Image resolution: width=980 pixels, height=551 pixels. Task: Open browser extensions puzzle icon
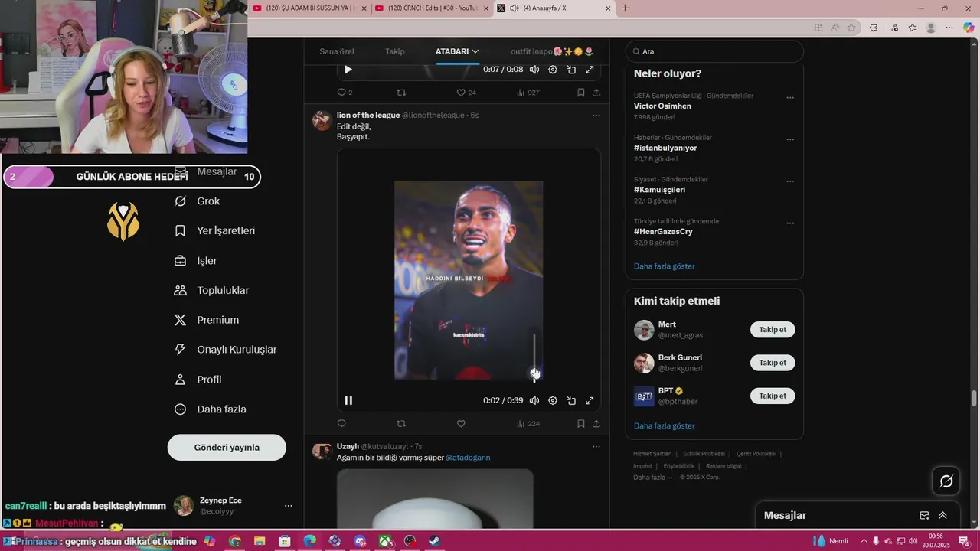pos(874,28)
